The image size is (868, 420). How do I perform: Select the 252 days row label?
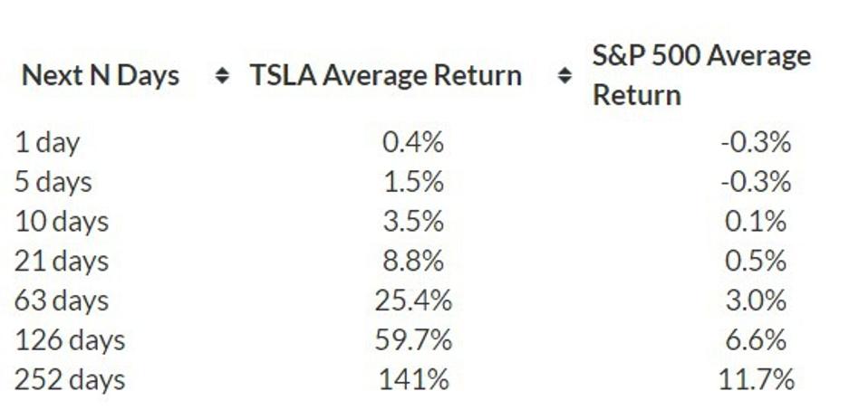(x=69, y=379)
